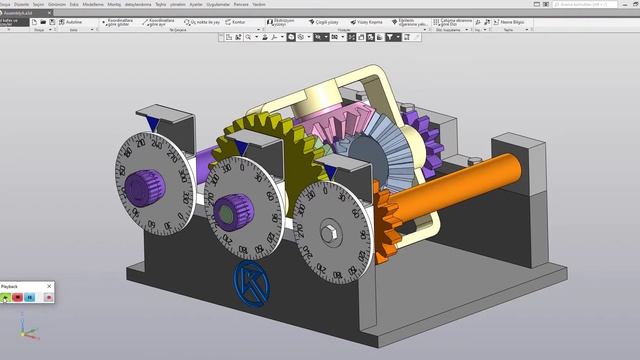Activate the Yüzey Kırpma tool
This screenshot has height=360, width=640.
point(366,22)
